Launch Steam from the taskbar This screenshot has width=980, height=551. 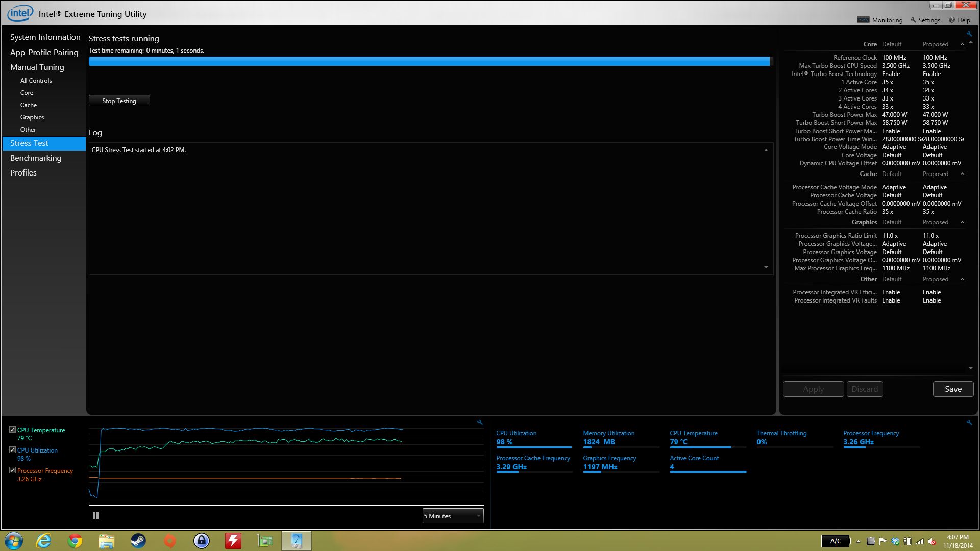pyautogui.click(x=138, y=541)
